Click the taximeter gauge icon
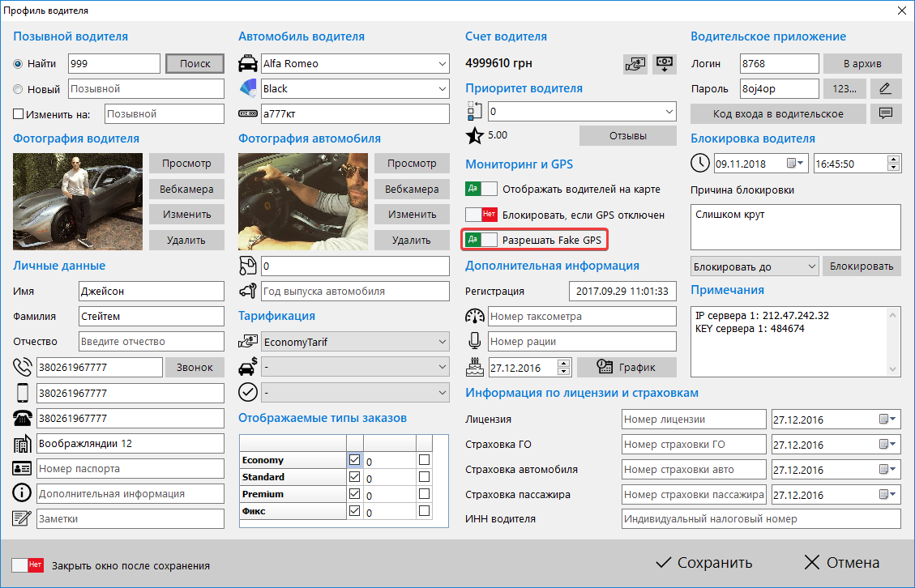 pyautogui.click(x=474, y=316)
